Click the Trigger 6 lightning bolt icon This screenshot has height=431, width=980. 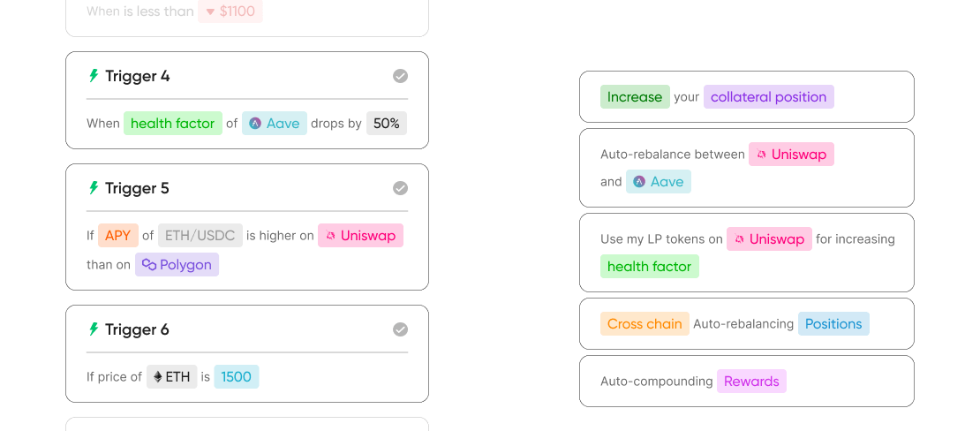[x=93, y=329]
